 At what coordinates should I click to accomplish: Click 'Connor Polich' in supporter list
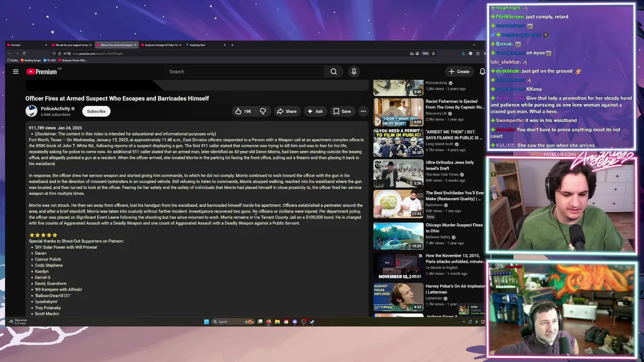(x=48, y=259)
